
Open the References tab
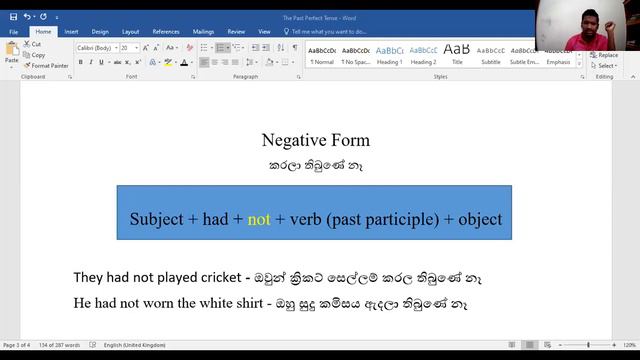[166, 32]
